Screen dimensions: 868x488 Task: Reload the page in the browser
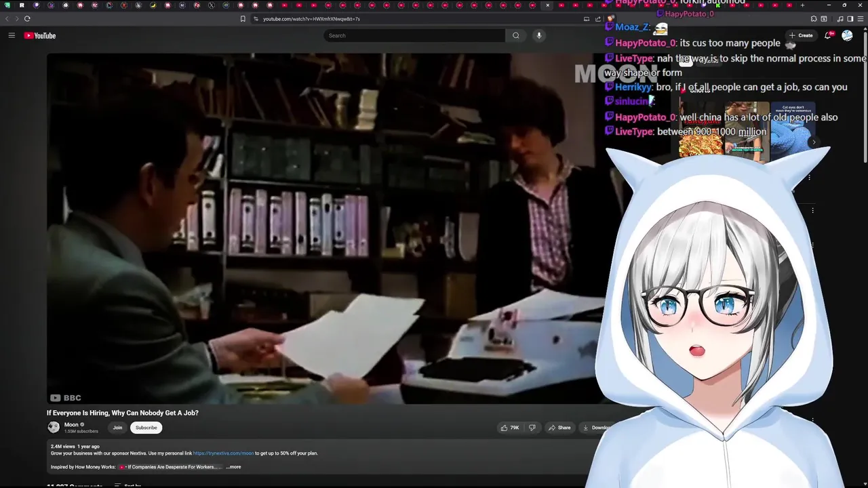pos(27,18)
